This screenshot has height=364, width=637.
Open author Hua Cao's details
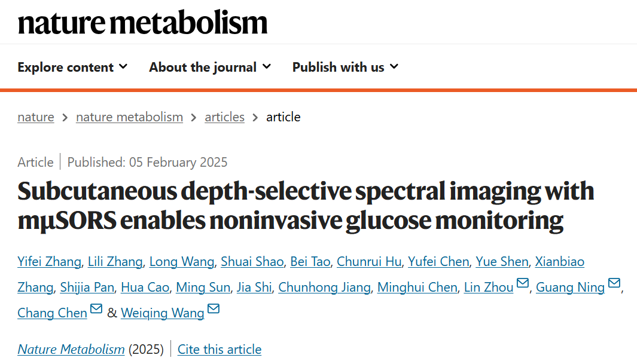pos(145,287)
